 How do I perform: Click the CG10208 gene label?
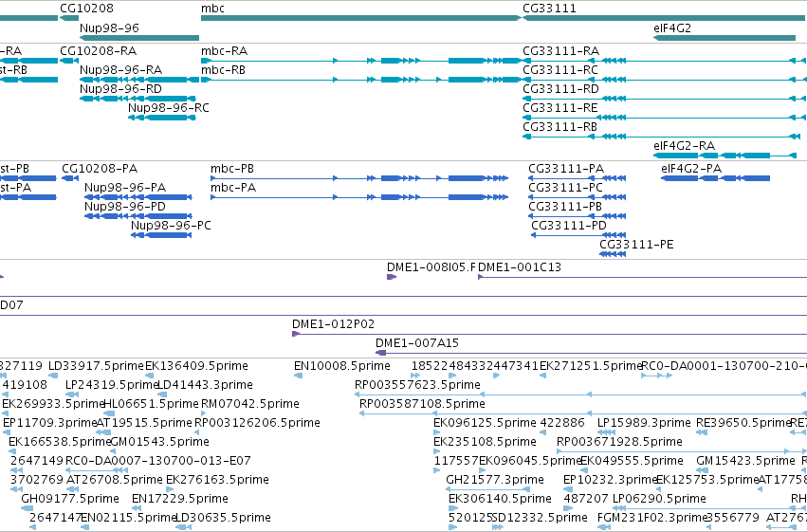86,9
